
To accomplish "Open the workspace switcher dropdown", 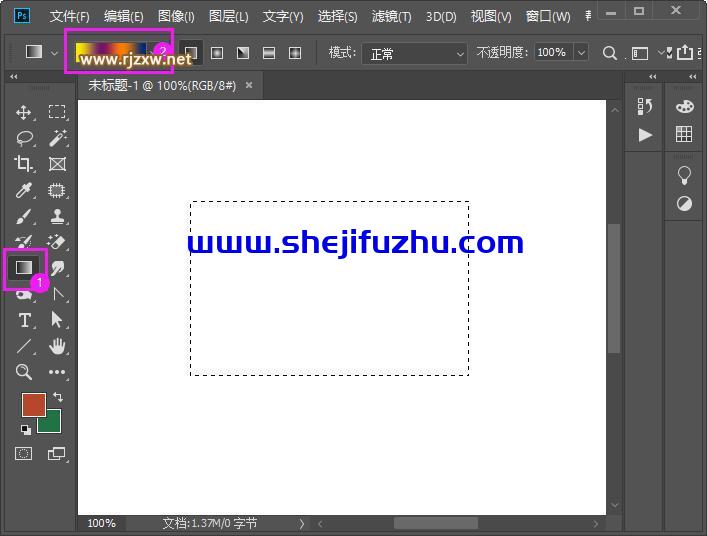I will 639,53.
